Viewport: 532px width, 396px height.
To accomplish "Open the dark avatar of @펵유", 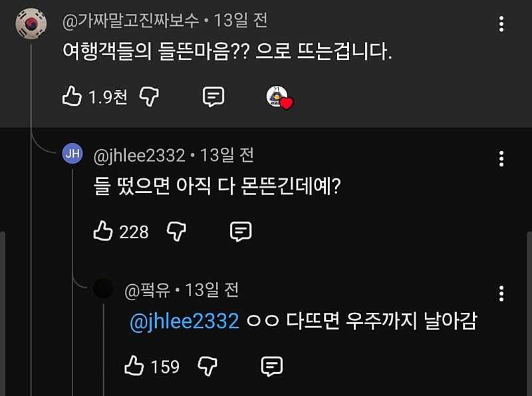I will [103, 289].
